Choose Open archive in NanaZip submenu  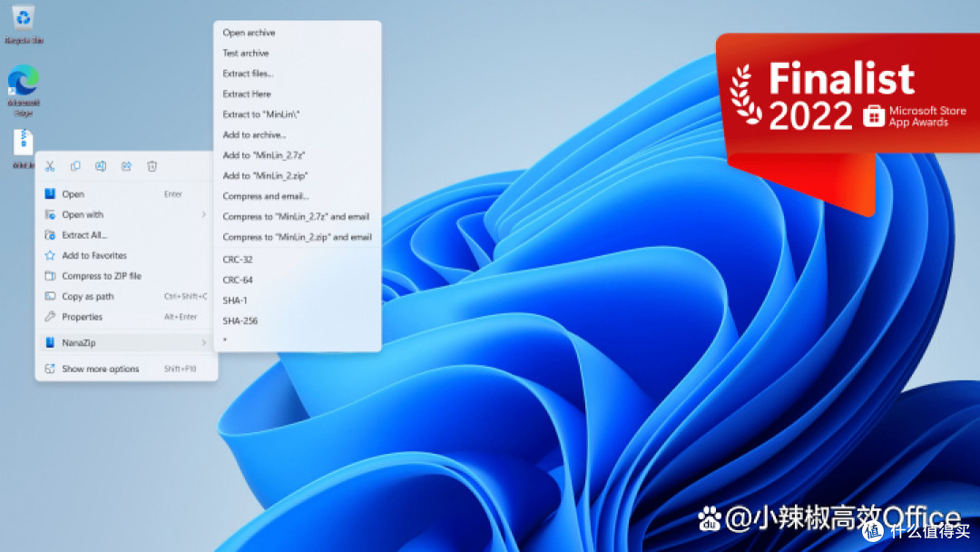pos(298,33)
